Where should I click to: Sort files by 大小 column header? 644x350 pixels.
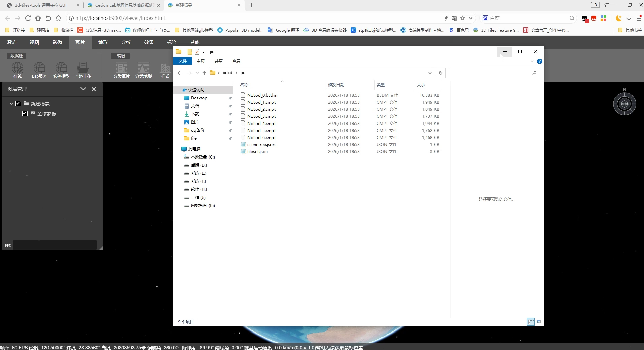pos(421,85)
